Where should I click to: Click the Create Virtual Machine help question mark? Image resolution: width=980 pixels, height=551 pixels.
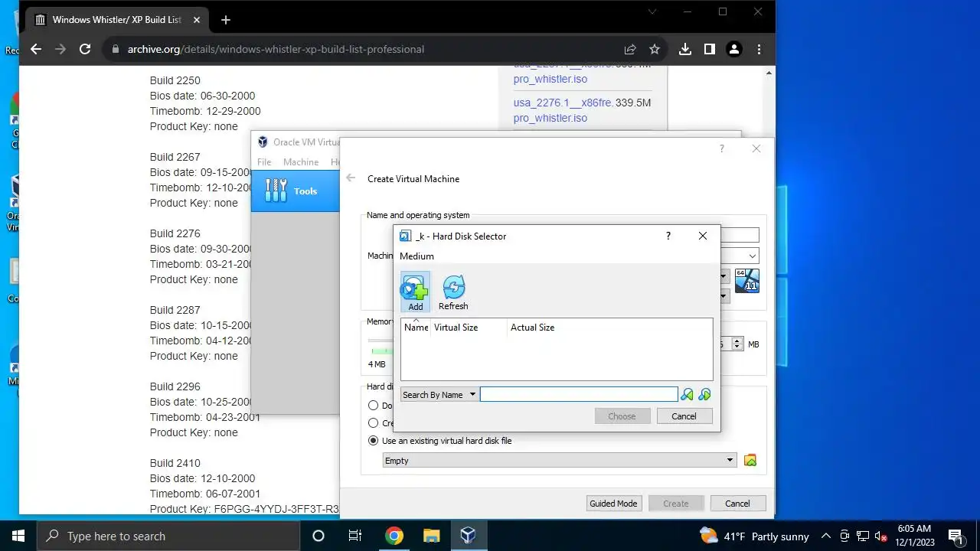pyautogui.click(x=721, y=148)
